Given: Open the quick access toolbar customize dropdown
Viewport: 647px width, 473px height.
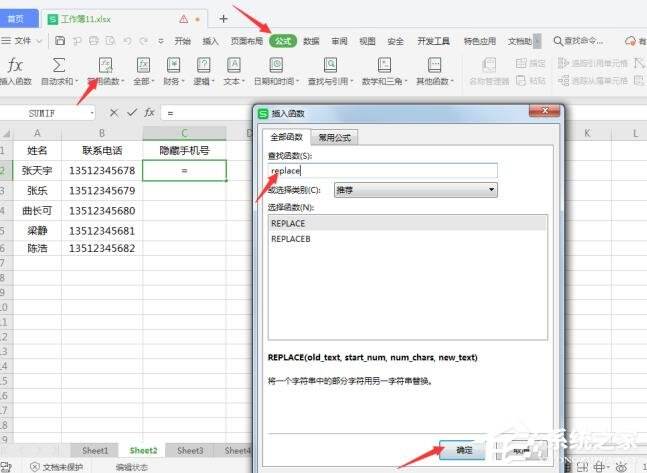Looking at the screenshot, I should pyautogui.click(x=161, y=41).
